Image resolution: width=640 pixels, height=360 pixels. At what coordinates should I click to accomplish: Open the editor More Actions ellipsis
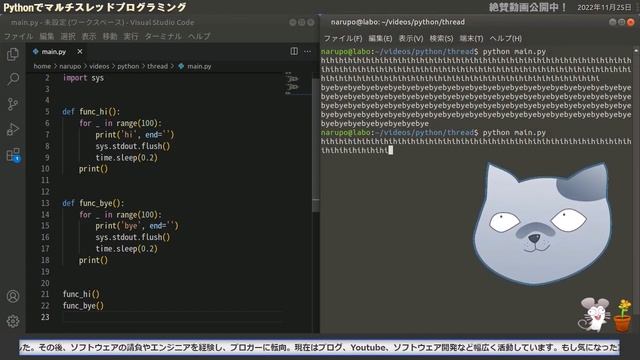coord(307,51)
